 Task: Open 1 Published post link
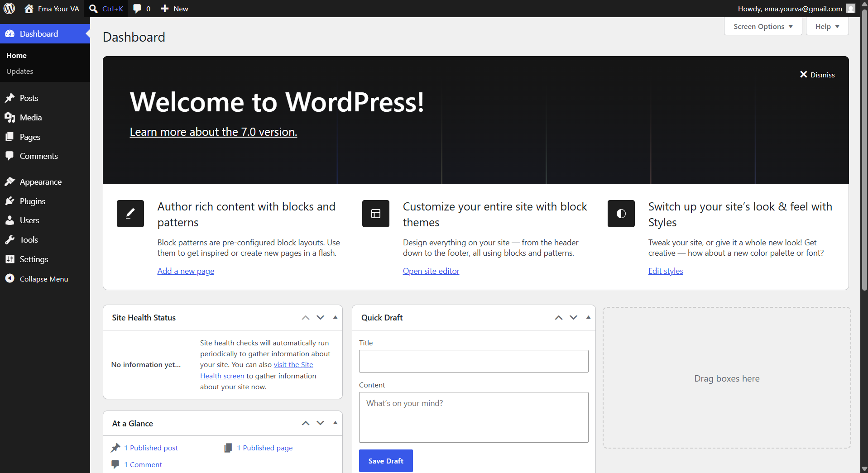point(151,448)
